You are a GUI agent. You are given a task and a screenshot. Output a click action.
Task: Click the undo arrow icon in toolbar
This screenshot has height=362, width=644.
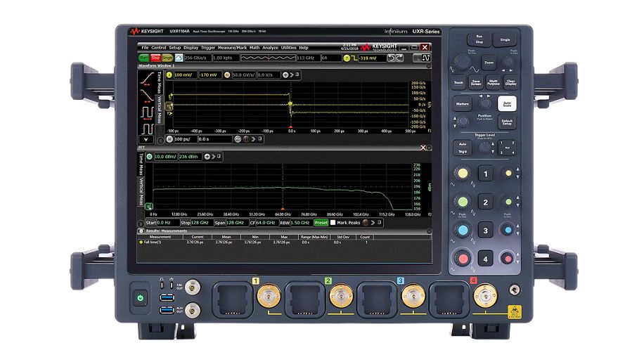[x=391, y=58]
